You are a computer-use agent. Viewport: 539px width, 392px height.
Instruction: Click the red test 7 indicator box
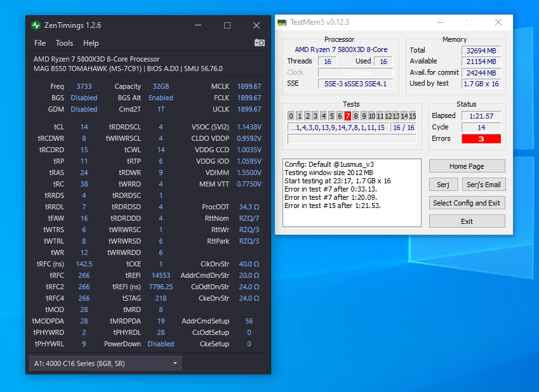click(347, 116)
